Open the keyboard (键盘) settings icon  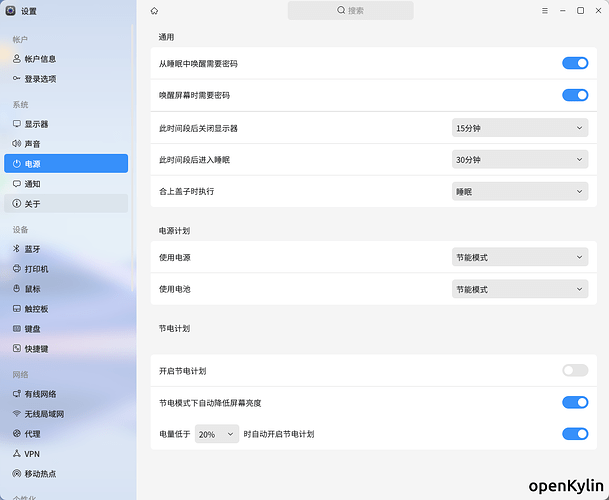(17, 329)
